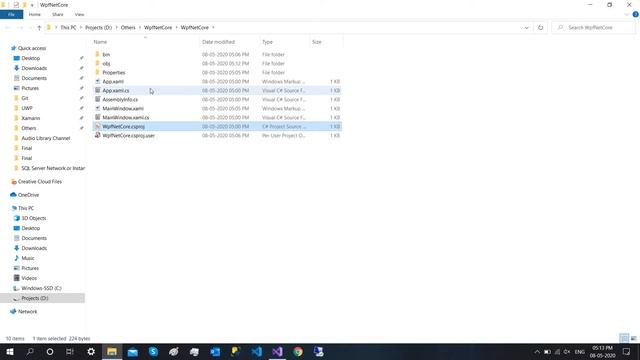640x360 pixels.
Task: Show hidden system tray icons
Action: click(537, 351)
